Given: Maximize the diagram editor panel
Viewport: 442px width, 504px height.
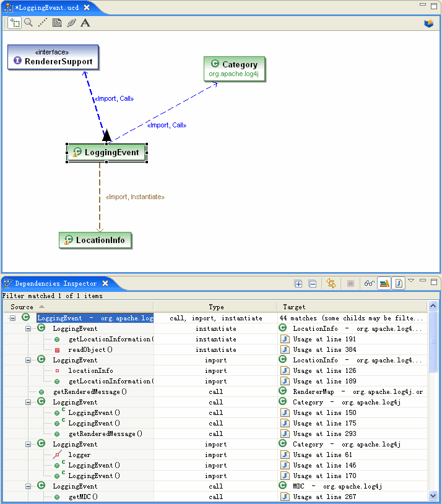Looking at the screenshot, I should pyautogui.click(x=433, y=6).
